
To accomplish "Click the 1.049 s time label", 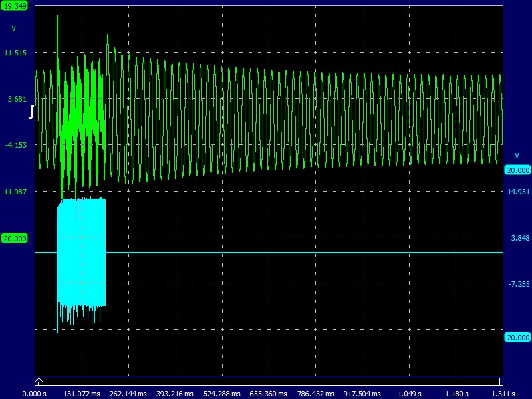I will point(410,394).
